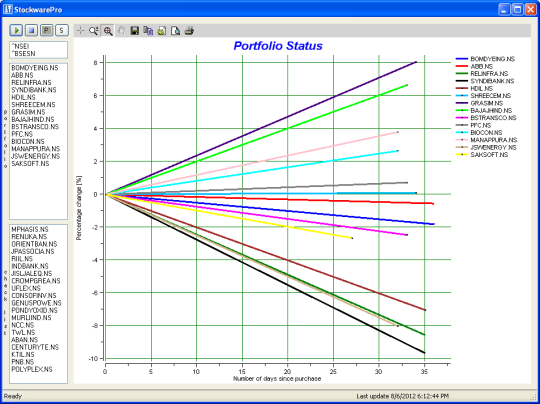Select UFLEX.NS in the check list
The width and height of the screenshot is (540, 404).
[26, 288]
